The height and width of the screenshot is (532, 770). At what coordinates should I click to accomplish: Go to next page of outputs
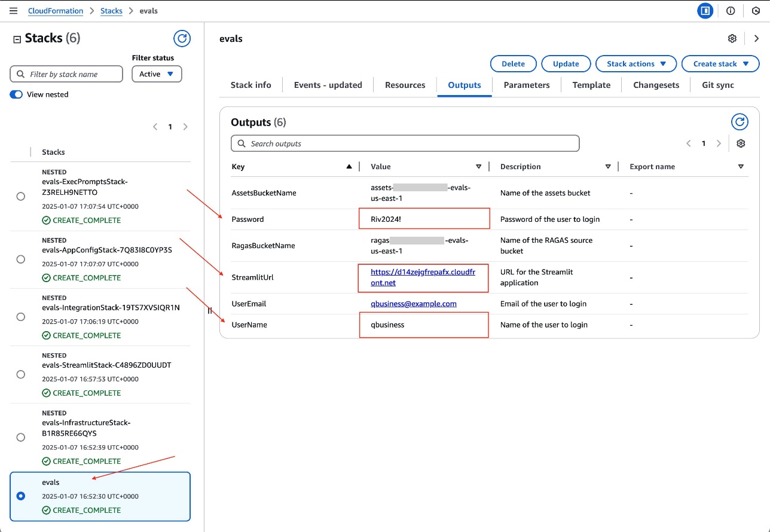(719, 143)
